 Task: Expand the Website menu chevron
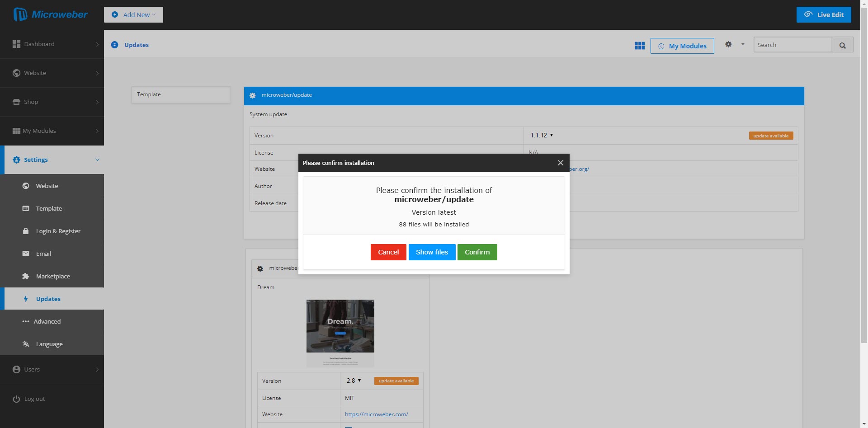coord(97,73)
